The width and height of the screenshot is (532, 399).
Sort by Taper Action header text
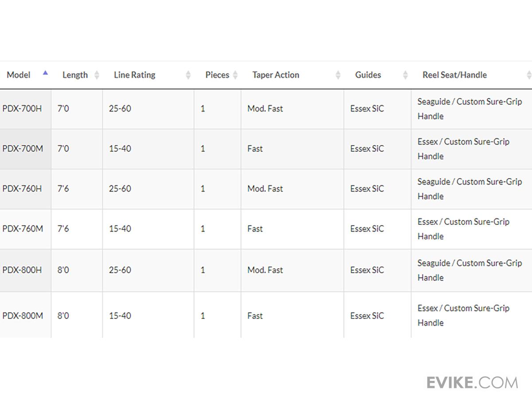click(x=276, y=75)
